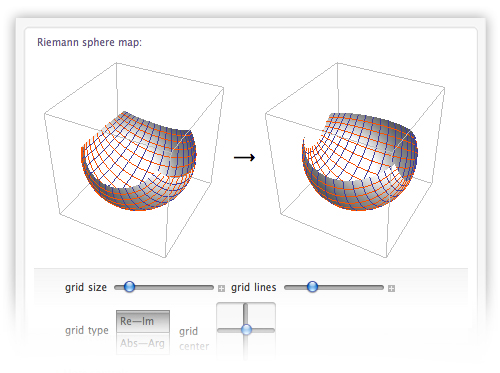Select the Re—Im grid type
The width and height of the screenshot is (500, 373).
coord(143,321)
